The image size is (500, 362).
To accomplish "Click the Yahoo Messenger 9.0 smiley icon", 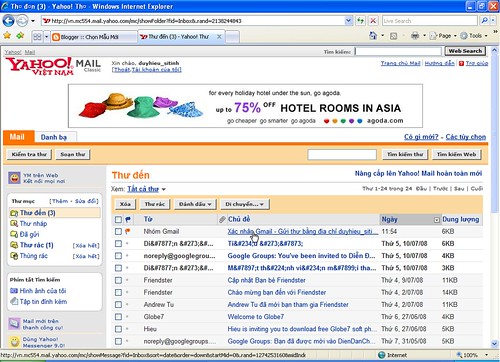I will click(14, 341).
